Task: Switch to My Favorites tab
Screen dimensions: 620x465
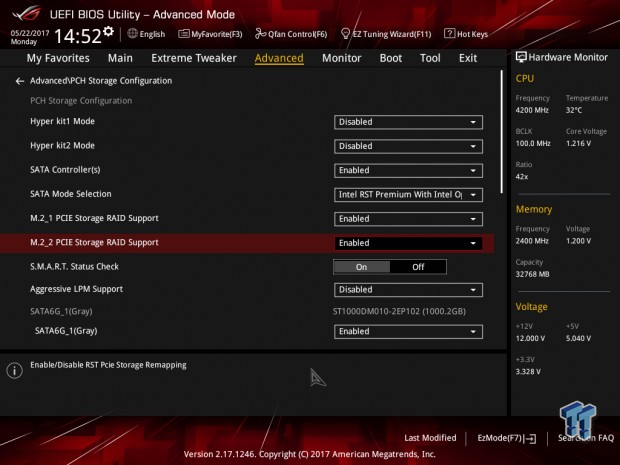Action: coord(58,58)
